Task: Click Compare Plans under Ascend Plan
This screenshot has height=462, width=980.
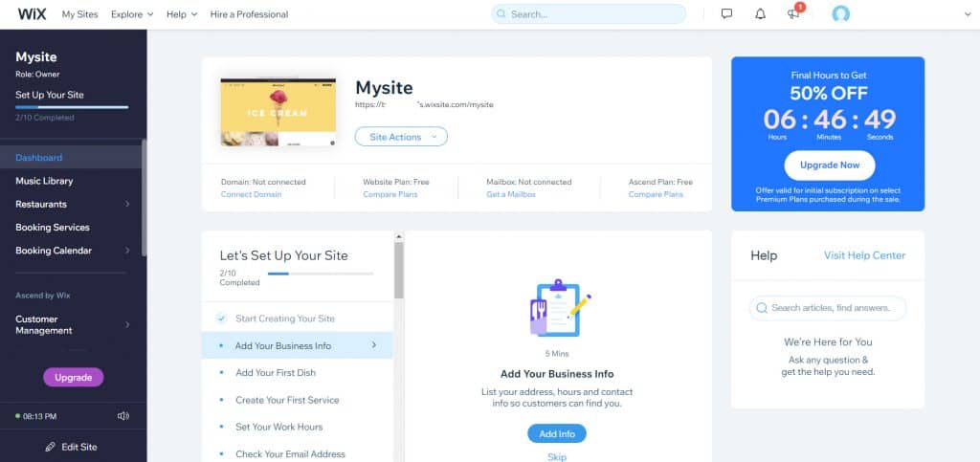Action: coord(656,194)
